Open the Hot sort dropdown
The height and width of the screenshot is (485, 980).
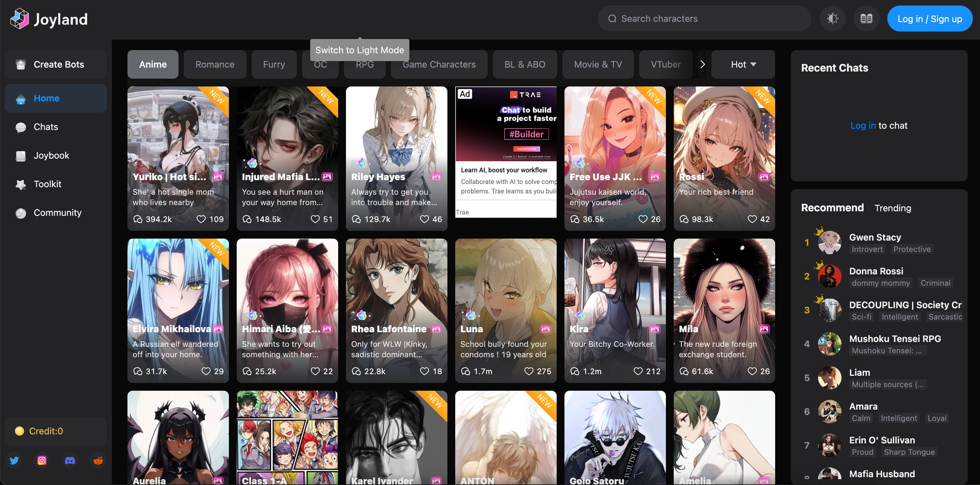click(x=743, y=64)
